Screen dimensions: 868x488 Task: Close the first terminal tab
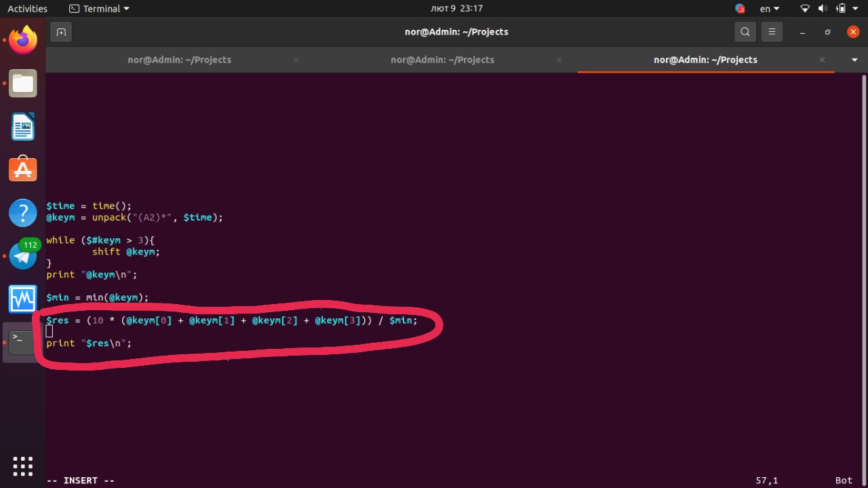pos(296,60)
